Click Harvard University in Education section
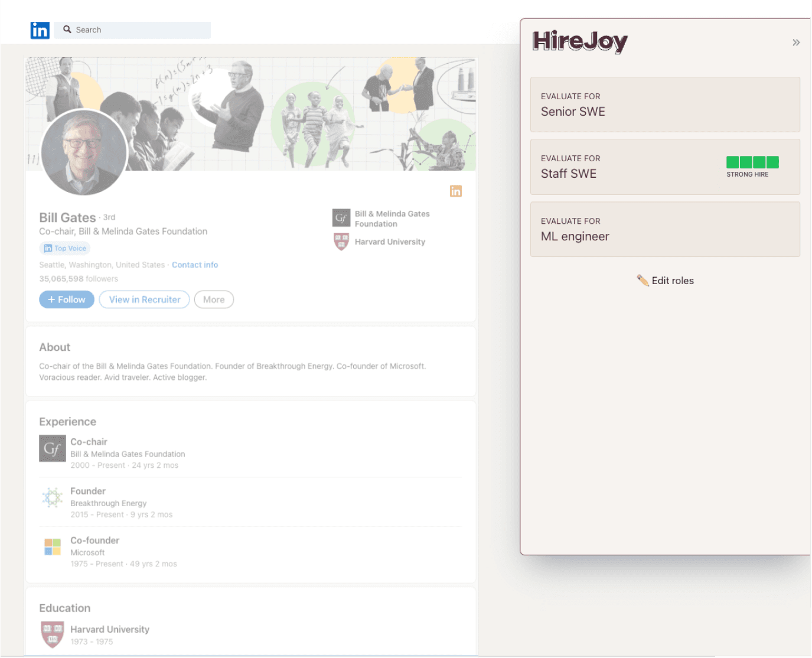 pyautogui.click(x=110, y=630)
